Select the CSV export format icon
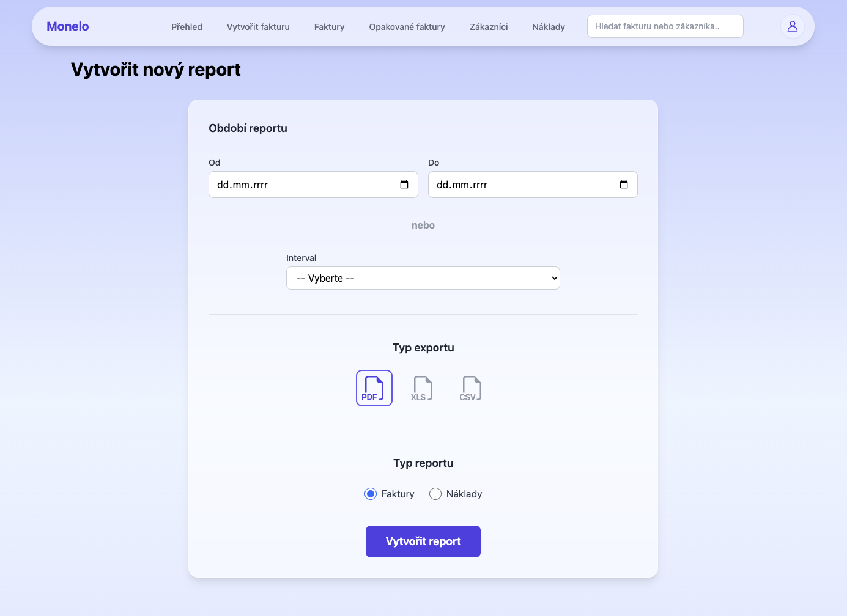This screenshot has height=616, width=847. 470,387
